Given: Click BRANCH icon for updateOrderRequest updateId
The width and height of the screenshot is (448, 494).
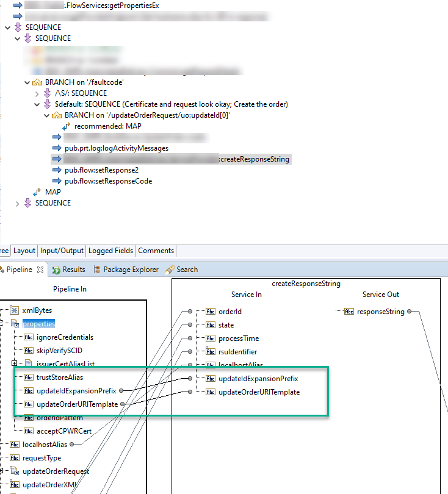Looking at the screenshot, I should (57, 115).
